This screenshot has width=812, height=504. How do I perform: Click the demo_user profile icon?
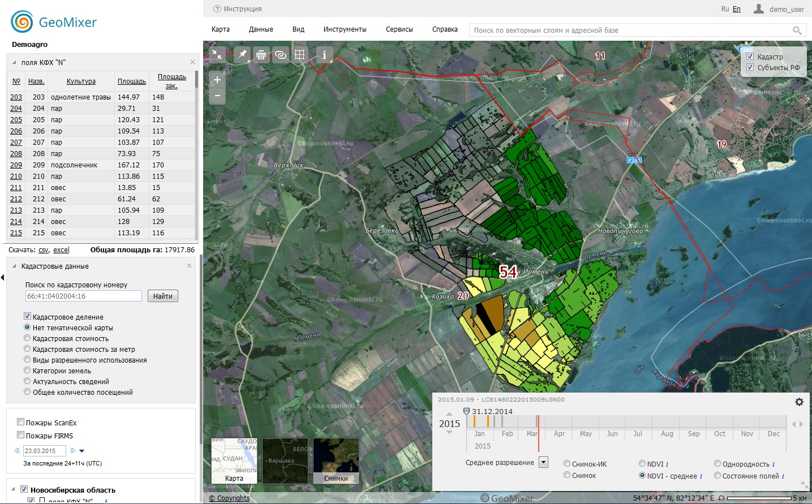(x=759, y=8)
